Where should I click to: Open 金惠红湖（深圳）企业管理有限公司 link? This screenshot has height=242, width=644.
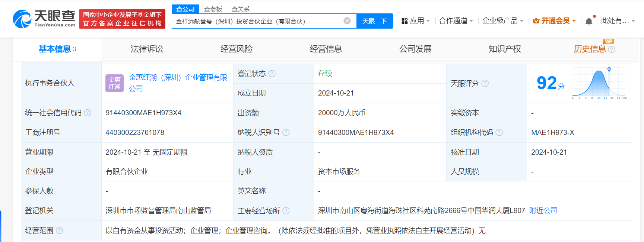click(x=178, y=83)
